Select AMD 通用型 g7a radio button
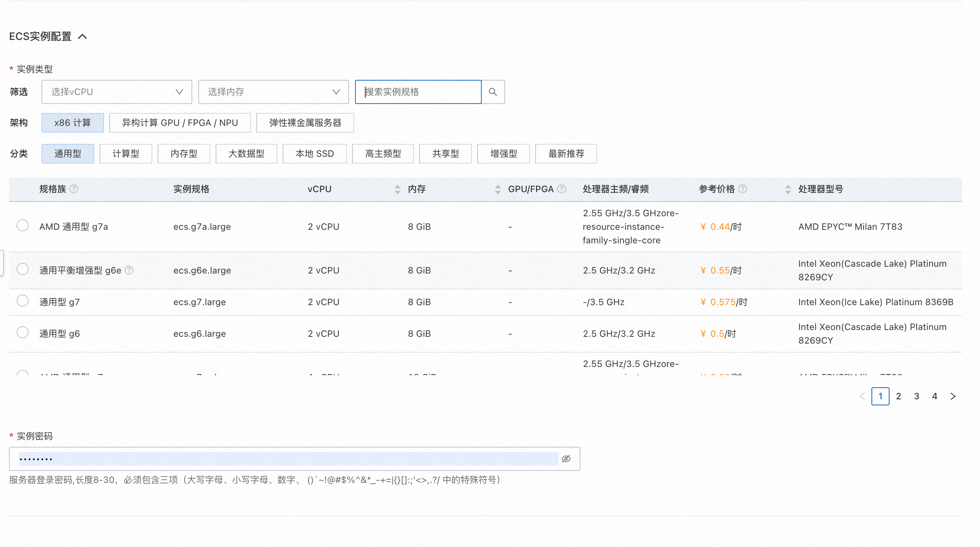This screenshot has height=547, width=980. (x=23, y=225)
